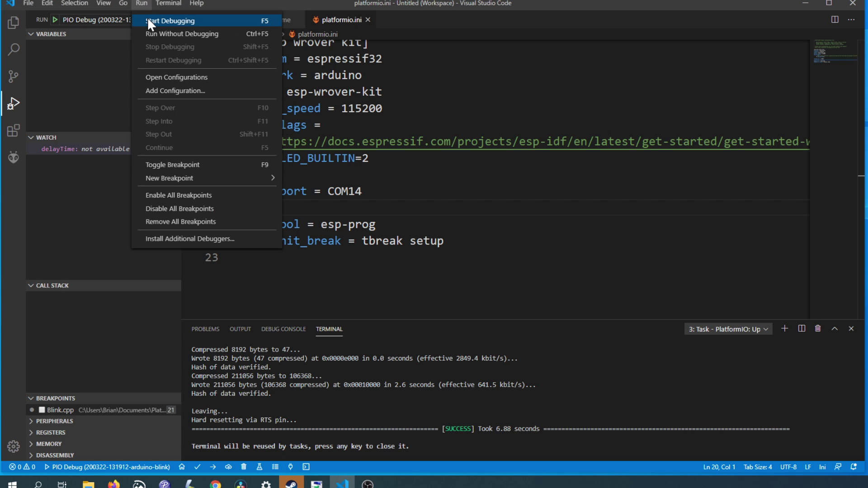Toggle the Blink.cpp breakpoint checkbox
This screenshot has height=488, width=868.
pyautogui.click(x=42, y=410)
